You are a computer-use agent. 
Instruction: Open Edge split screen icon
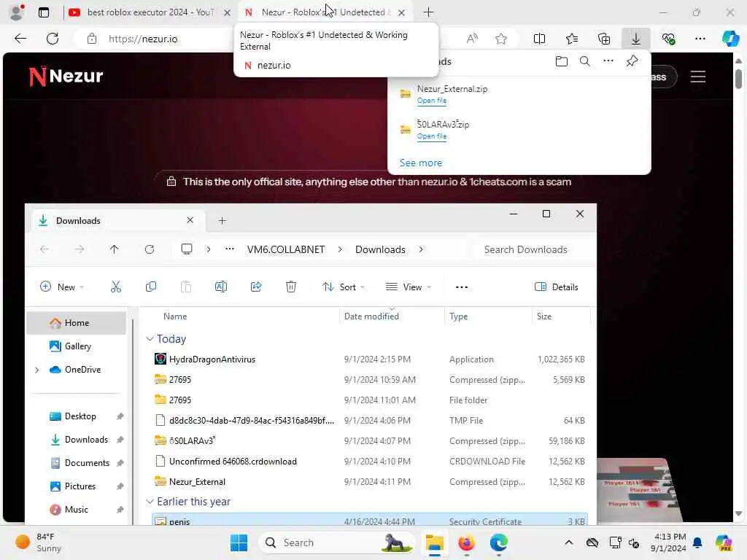(x=539, y=39)
